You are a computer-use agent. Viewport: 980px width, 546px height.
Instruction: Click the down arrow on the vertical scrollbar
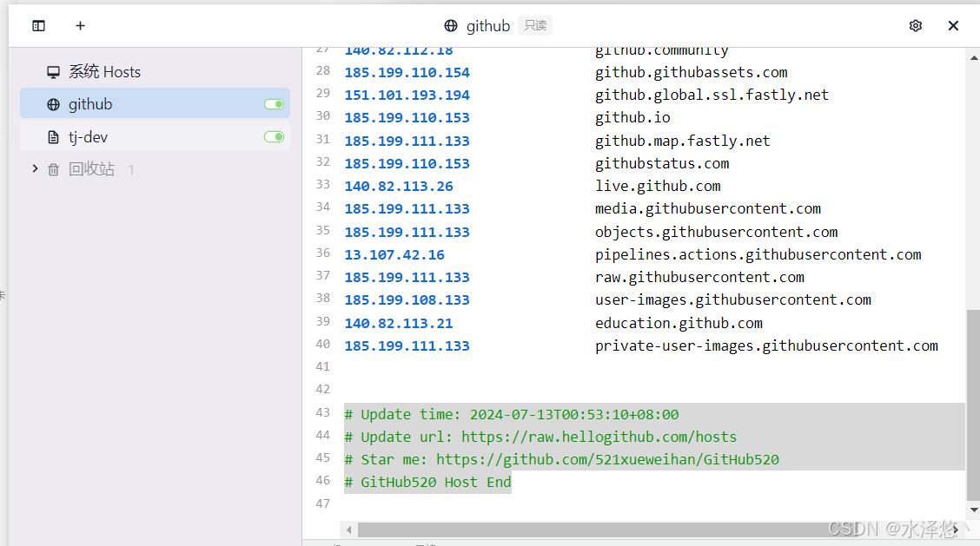click(973, 510)
